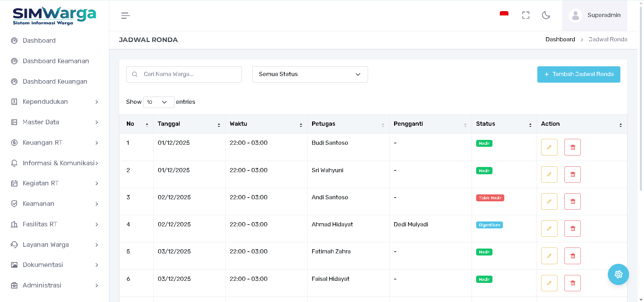Image resolution: width=644 pixels, height=302 pixels.
Task: Edit Budi Santoso's schedule with pencil icon
Action: 549,147
